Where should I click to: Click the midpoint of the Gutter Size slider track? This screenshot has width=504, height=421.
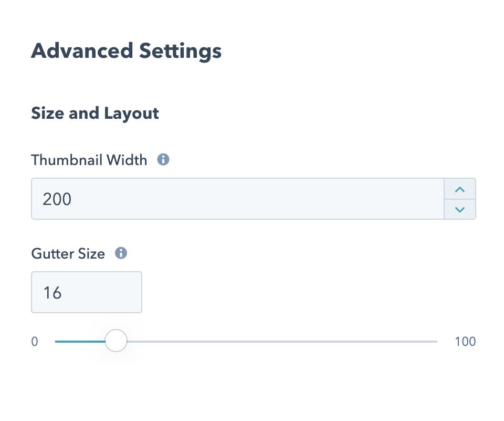pyautogui.click(x=246, y=342)
